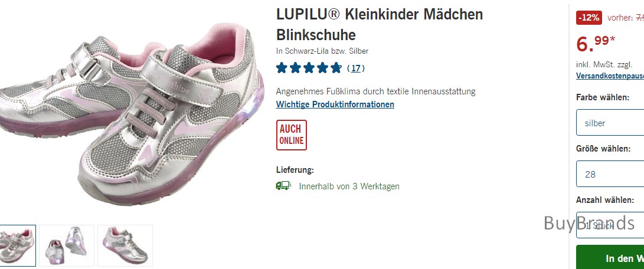Click the large main product shoe image

(x=132, y=113)
